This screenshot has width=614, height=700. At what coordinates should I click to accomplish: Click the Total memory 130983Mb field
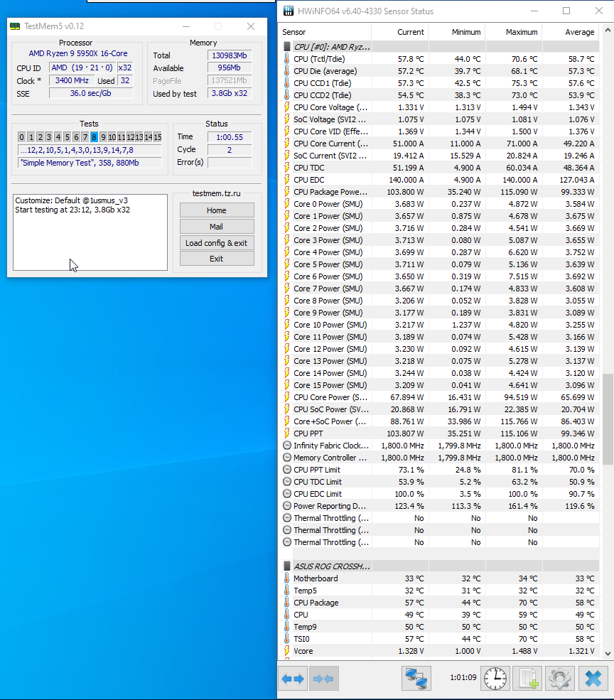pyautogui.click(x=229, y=55)
